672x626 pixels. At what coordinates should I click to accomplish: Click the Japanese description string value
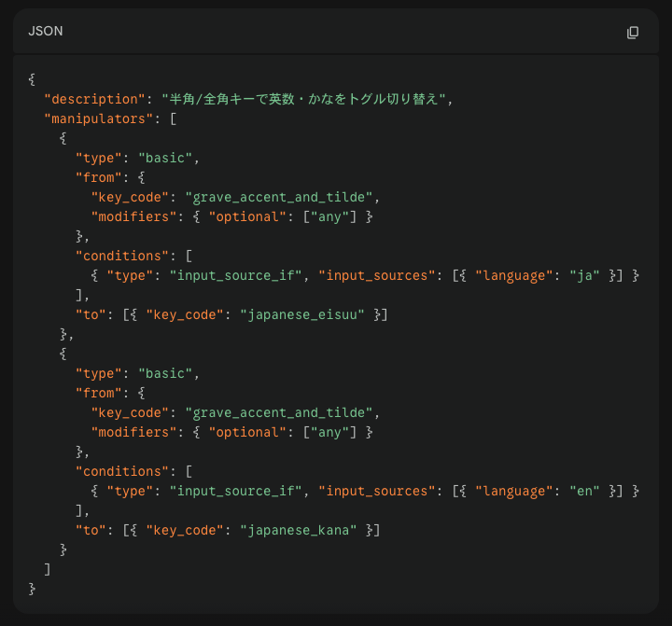[x=303, y=99]
